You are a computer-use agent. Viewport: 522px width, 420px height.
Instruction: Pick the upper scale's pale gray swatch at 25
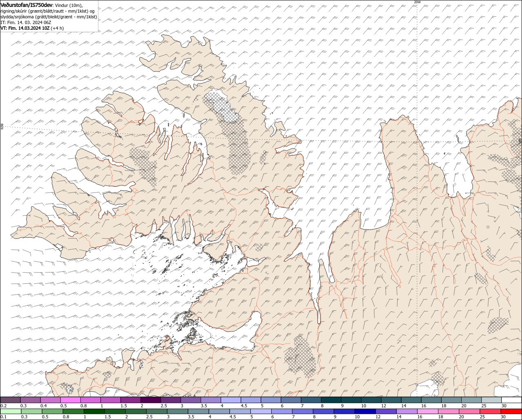(x=491, y=400)
